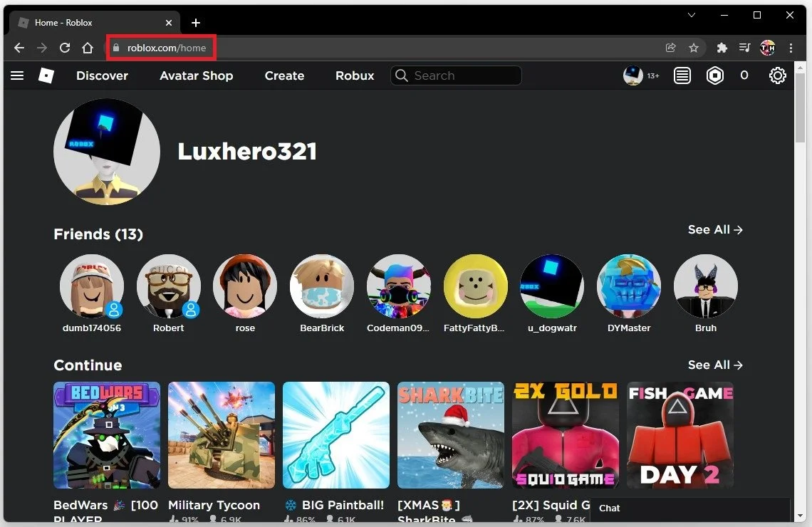This screenshot has width=812, height=527.
Task: Open the Continue heading link
Action: pyautogui.click(x=88, y=365)
